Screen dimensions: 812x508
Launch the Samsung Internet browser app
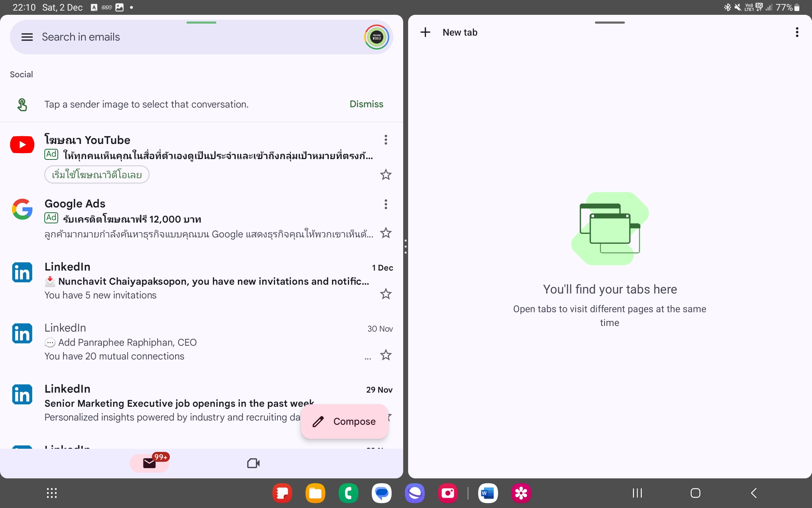click(414, 493)
